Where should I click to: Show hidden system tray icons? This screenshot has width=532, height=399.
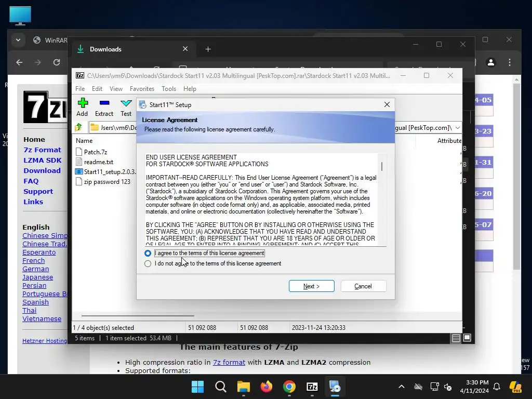(402, 387)
